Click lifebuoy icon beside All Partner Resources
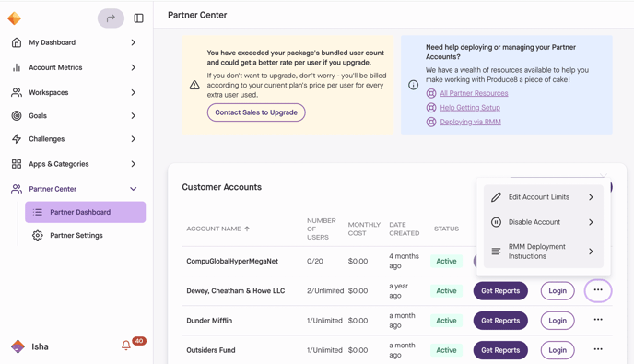 pos(431,93)
